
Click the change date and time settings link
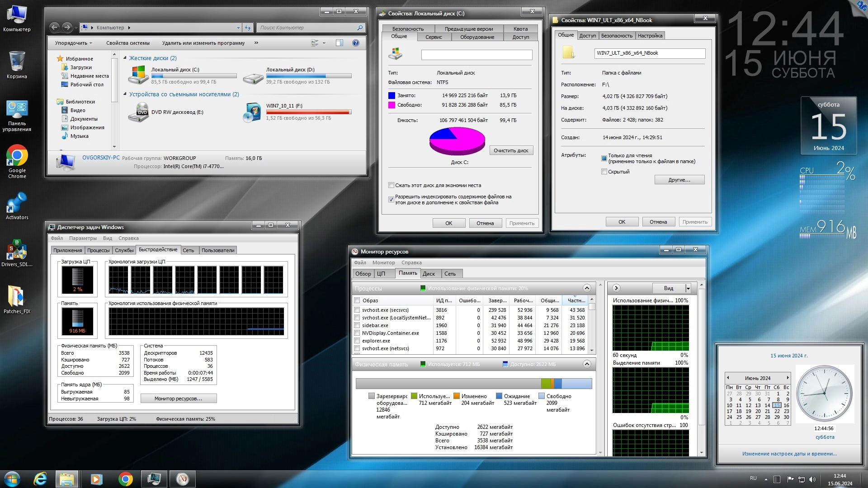[x=789, y=454]
